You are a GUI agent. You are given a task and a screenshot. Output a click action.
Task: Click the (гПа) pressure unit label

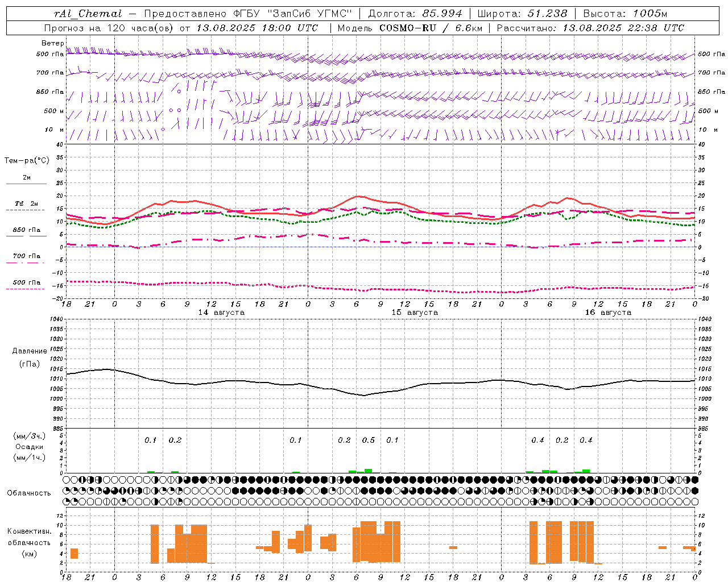click(30, 364)
